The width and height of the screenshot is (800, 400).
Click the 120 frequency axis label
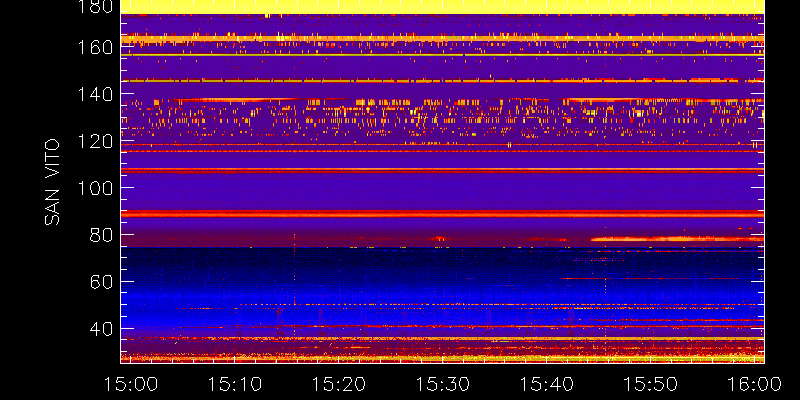[96, 141]
